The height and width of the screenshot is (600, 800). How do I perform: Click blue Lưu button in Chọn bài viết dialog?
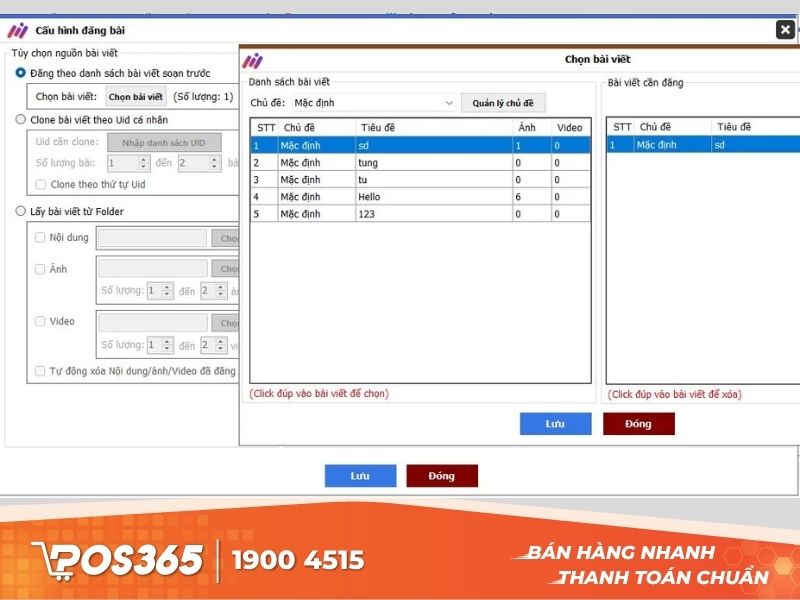coord(556,423)
